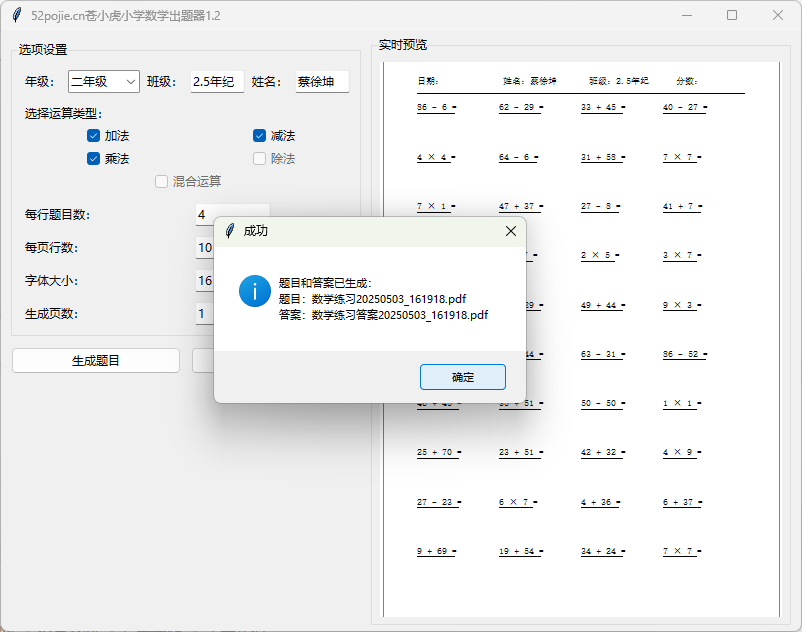Close the 成功 success dialog
The height and width of the screenshot is (632, 802).
tap(510, 231)
